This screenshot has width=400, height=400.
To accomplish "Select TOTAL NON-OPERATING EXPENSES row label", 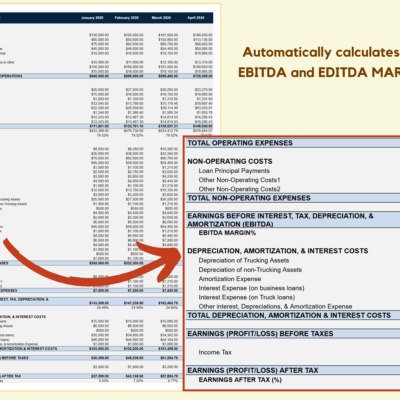I will 249,198.
